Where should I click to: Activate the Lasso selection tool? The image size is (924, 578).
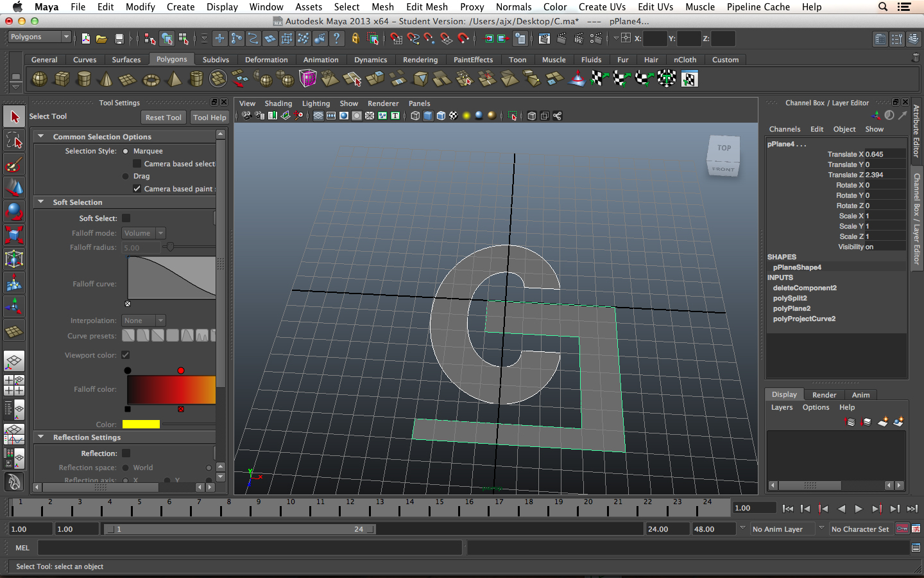(x=14, y=141)
